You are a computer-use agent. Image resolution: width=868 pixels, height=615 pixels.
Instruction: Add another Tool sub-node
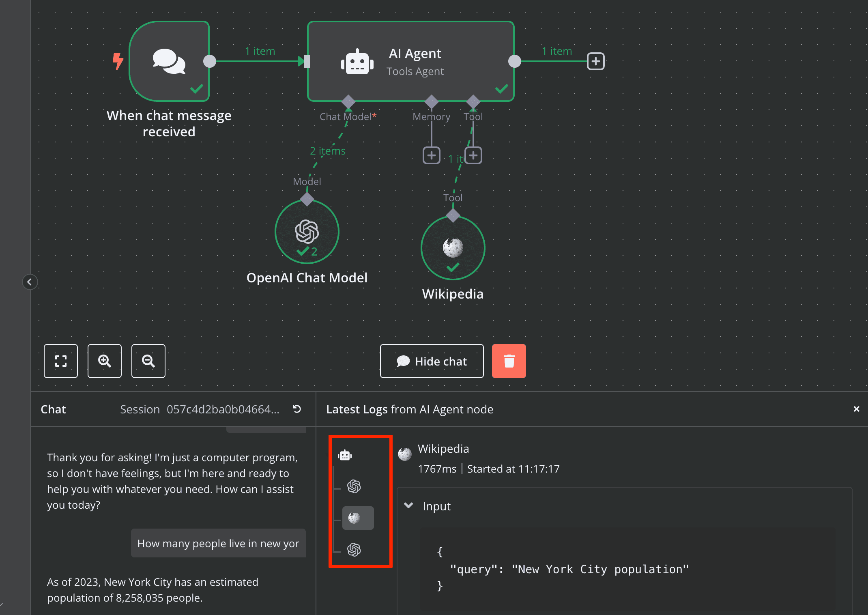click(473, 156)
